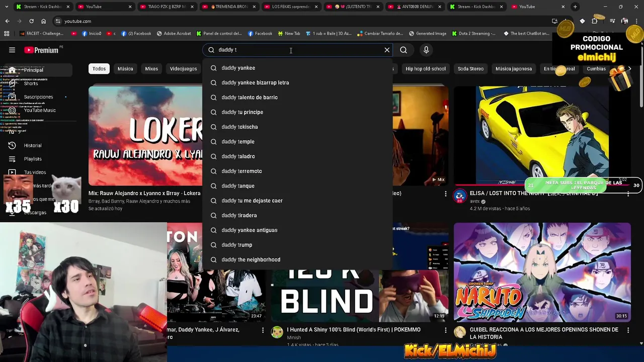Open the 'Adobe Acrobat' bookmark
Screen dimensions: 644x362
(x=174, y=34)
